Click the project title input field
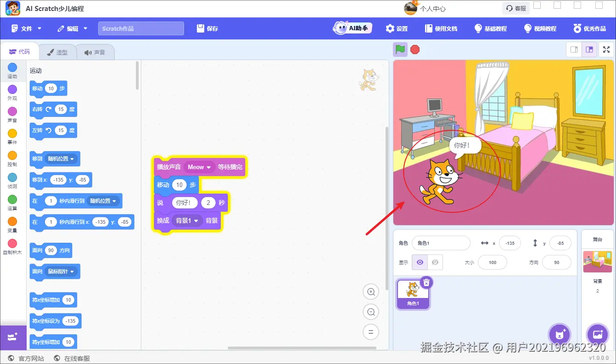 point(141,28)
